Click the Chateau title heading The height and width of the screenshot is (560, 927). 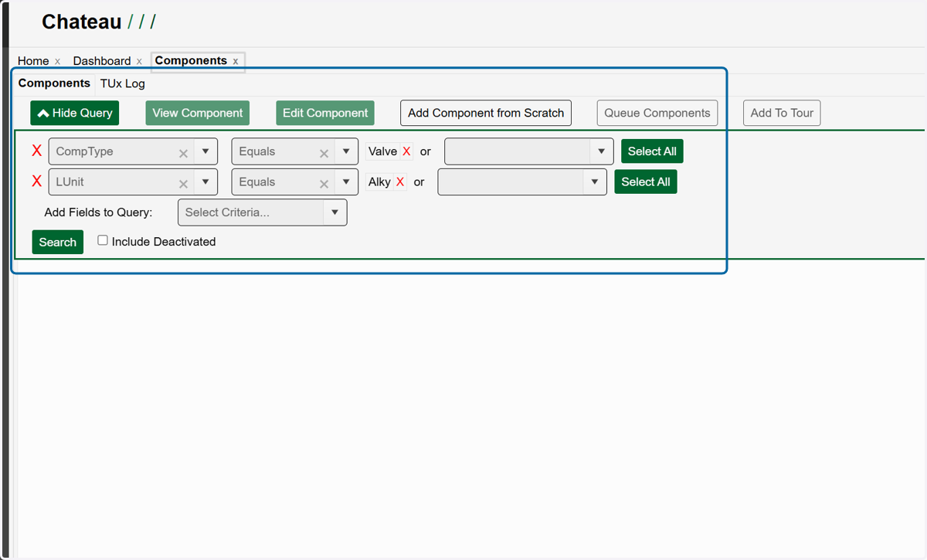tap(81, 22)
